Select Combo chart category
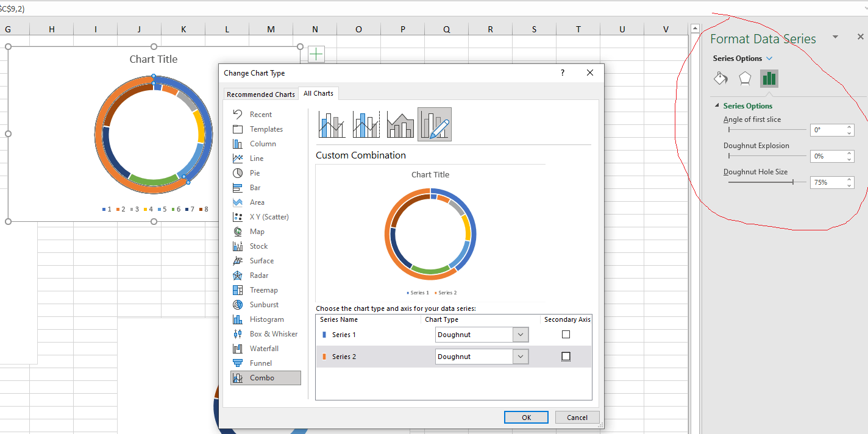Screen dimensions: 868x434 [266, 378]
